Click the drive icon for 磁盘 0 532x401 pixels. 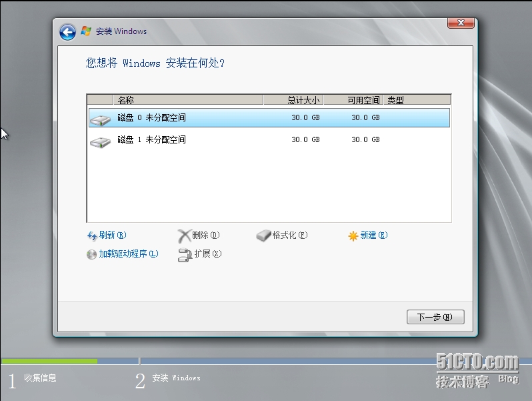101,119
